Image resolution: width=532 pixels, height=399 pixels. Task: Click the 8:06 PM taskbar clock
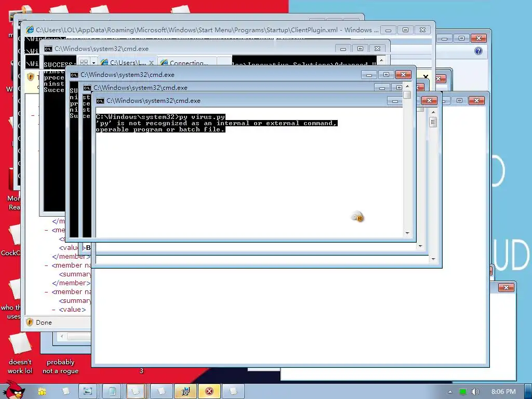coord(503,392)
